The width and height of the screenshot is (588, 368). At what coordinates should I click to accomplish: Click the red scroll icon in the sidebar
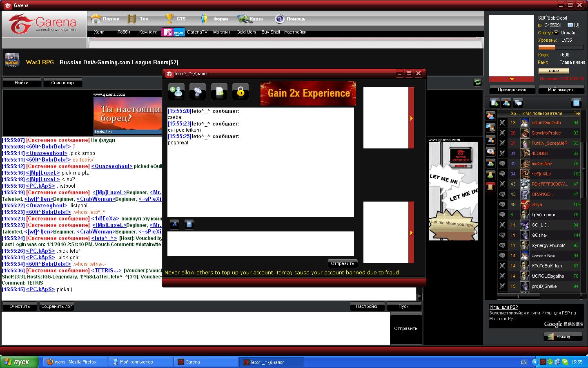[x=490, y=187]
